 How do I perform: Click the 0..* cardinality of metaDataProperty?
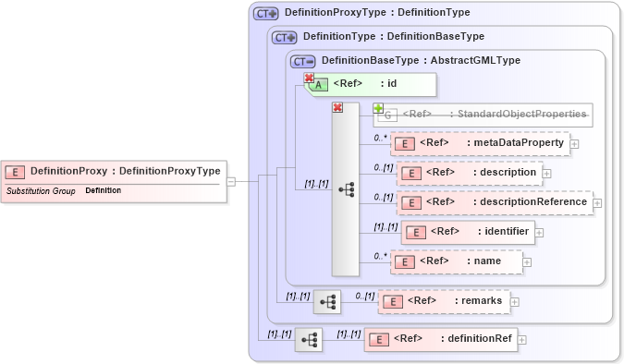click(380, 138)
